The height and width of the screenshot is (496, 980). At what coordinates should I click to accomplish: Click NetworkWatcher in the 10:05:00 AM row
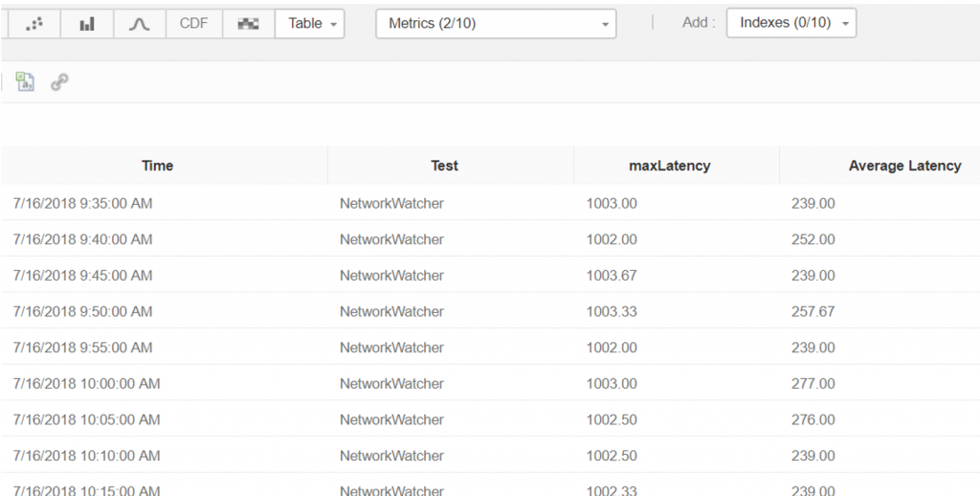coord(391,419)
